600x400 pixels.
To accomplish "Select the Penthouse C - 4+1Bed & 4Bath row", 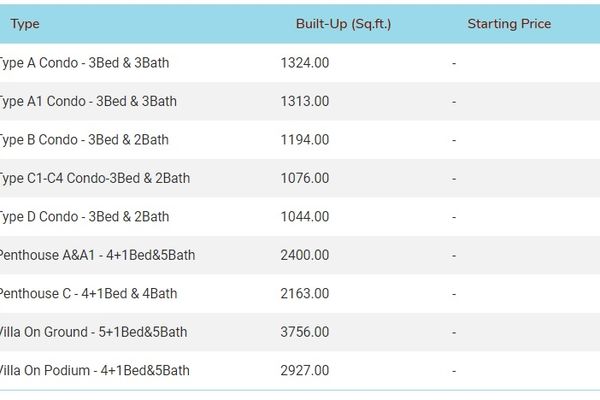I will [300, 294].
